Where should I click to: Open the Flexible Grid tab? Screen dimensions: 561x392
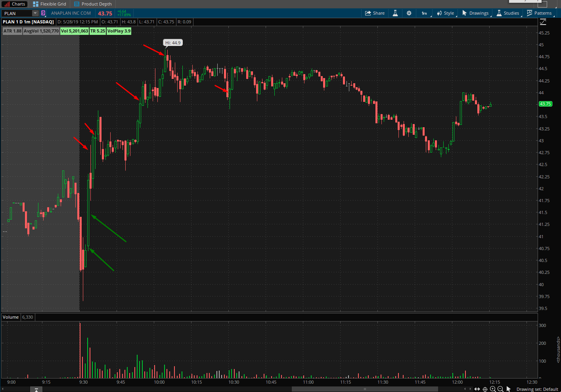tap(50, 4)
